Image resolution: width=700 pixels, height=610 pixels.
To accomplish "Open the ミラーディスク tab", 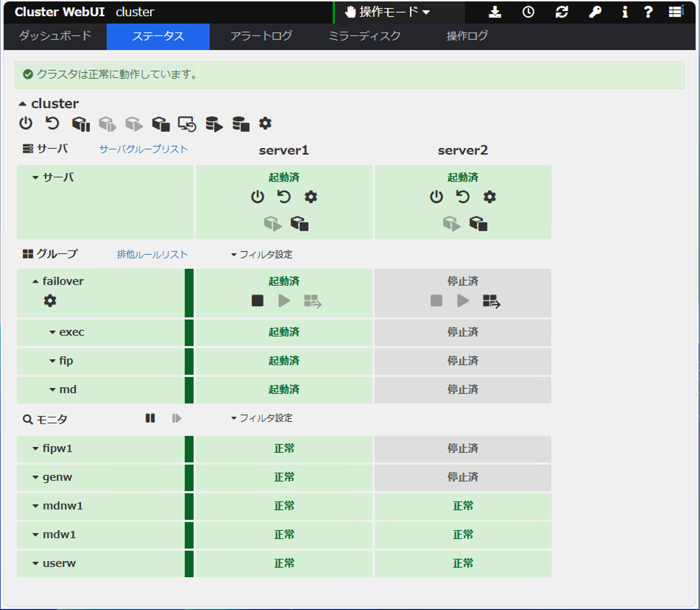I will tap(364, 36).
